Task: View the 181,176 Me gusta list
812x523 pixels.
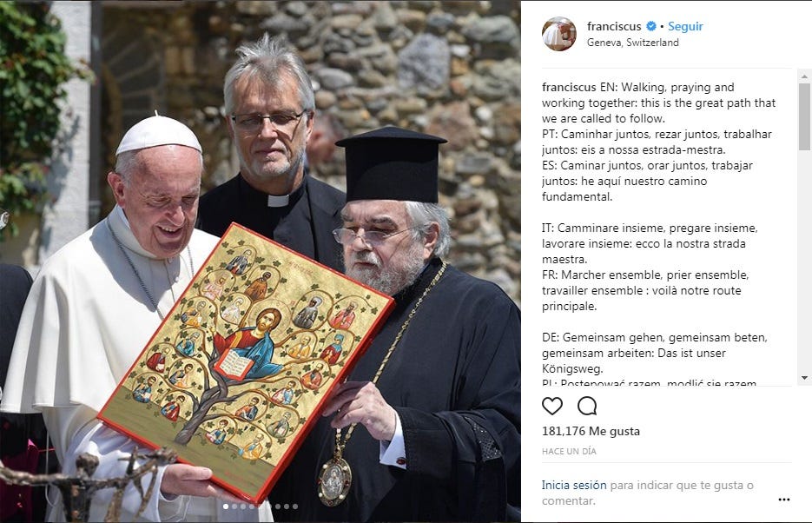Action: pos(591,432)
